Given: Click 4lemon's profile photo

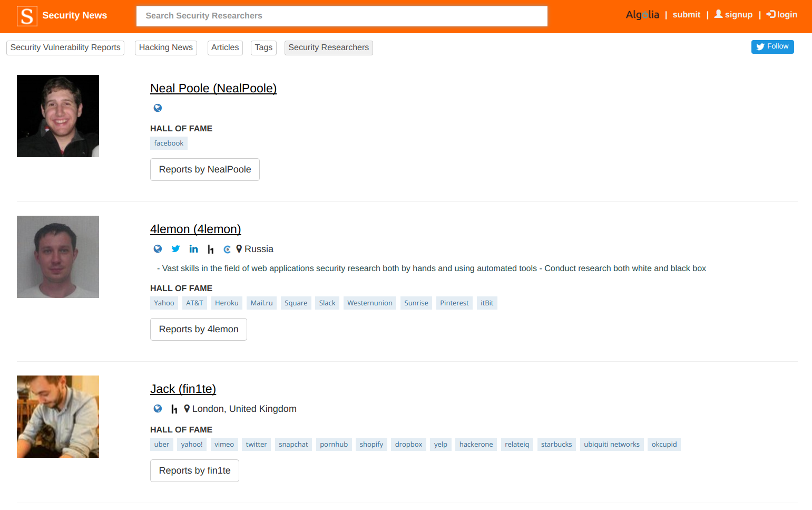Looking at the screenshot, I should tap(58, 257).
